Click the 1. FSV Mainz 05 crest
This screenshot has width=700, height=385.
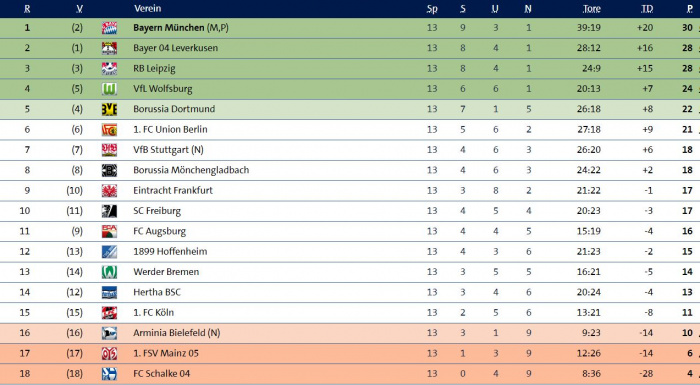(109, 353)
